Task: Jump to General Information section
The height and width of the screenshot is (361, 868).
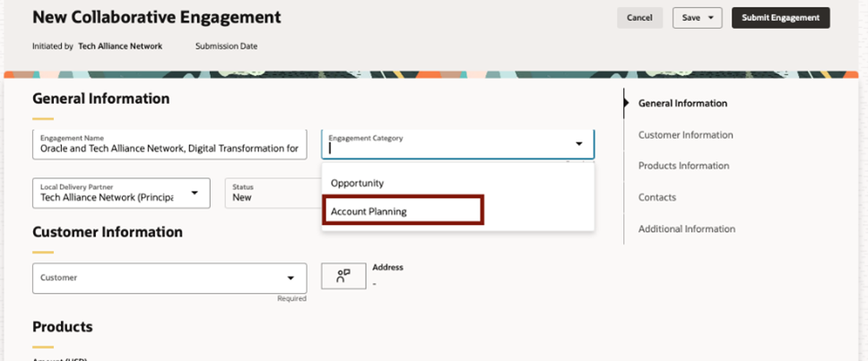Action: [682, 103]
